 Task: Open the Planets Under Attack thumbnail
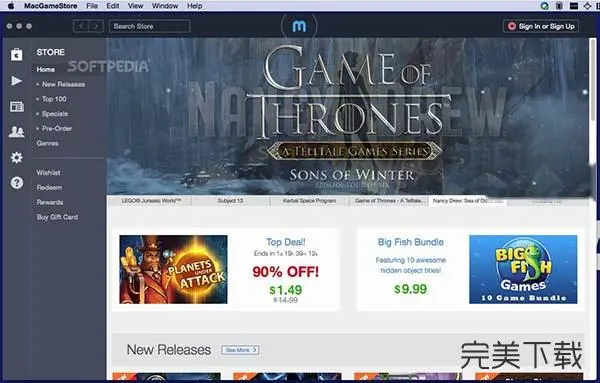tap(173, 269)
